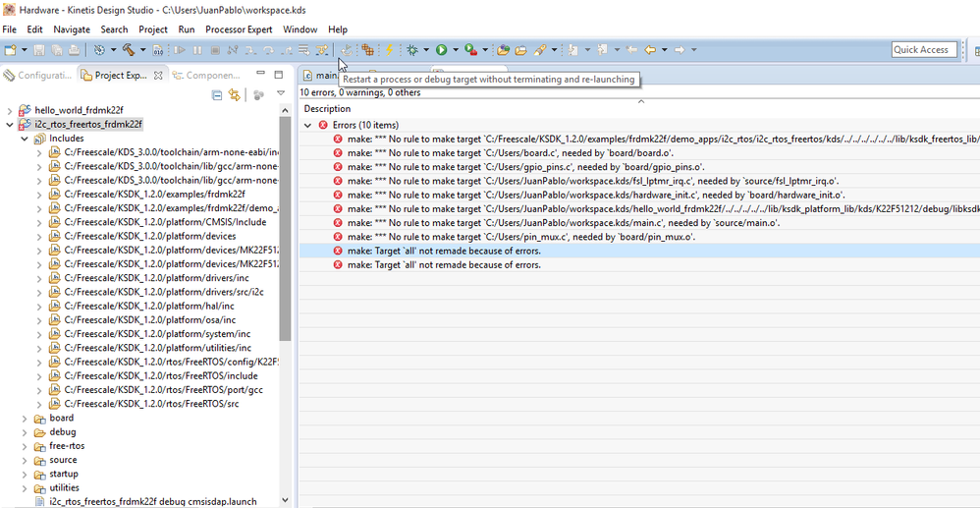Open dropdown beside green bug Debug icon
This screenshot has height=508, width=980.
(426, 49)
